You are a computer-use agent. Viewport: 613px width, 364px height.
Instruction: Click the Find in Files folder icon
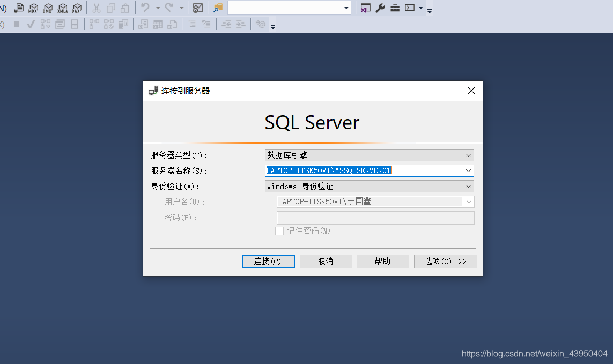click(218, 8)
